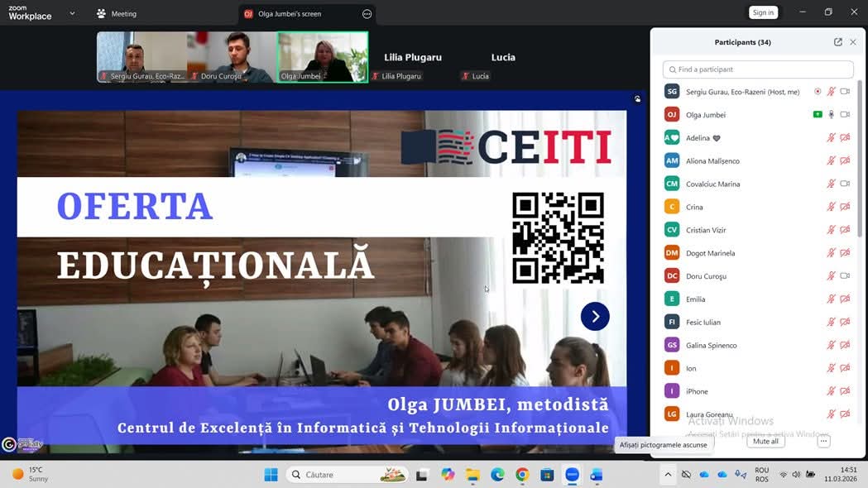Toggle camera icon for Sergiu Gurau
Image resolution: width=868 pixels, height=488 pixels.
(845, 91)
